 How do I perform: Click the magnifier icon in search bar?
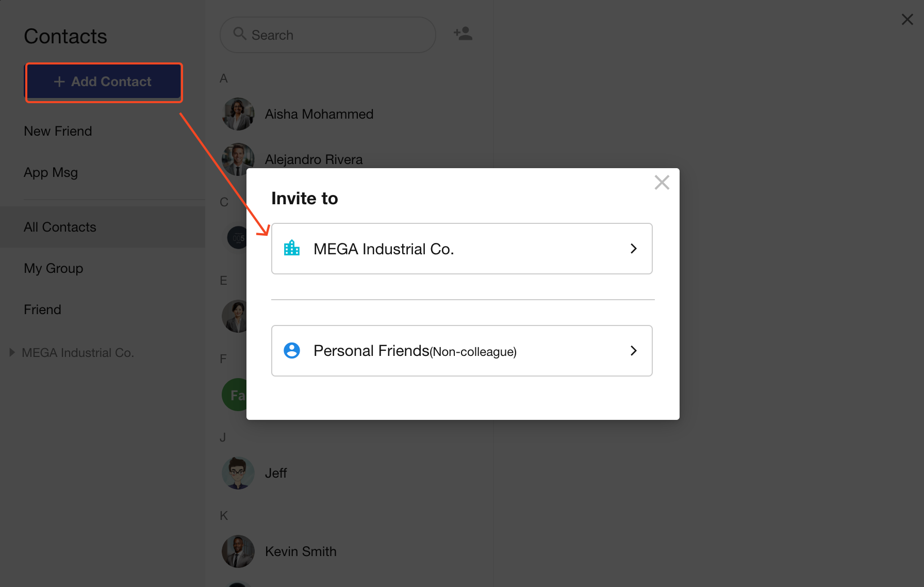[239, 34]
